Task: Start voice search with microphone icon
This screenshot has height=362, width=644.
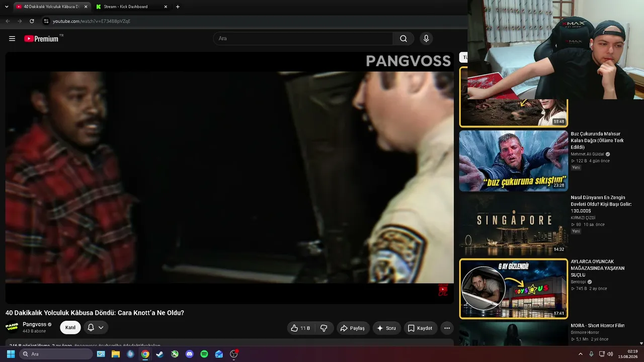Action: tap(426, 39)
